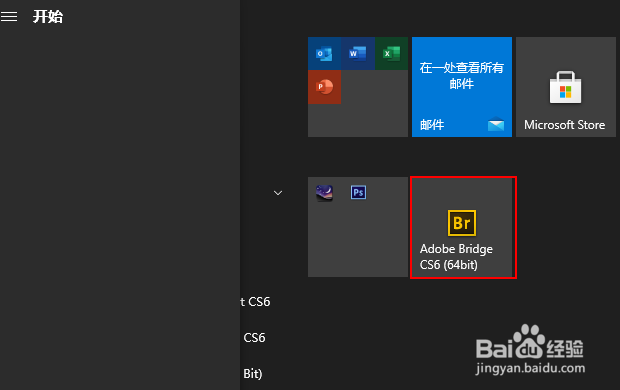Collapse the app list group chevron

(278, 193)
